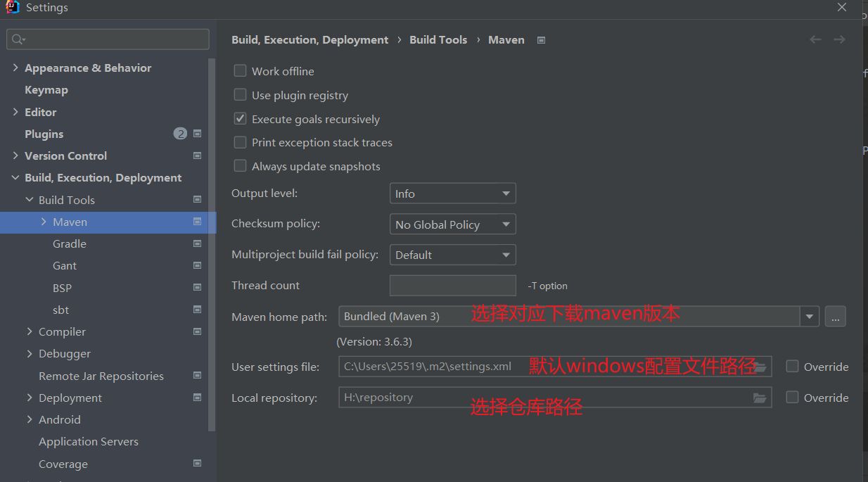Viewport: 868px width, 482px height.
Task: Click the Thread count input field
Action: pyautogui.click(x=453, y=285)
